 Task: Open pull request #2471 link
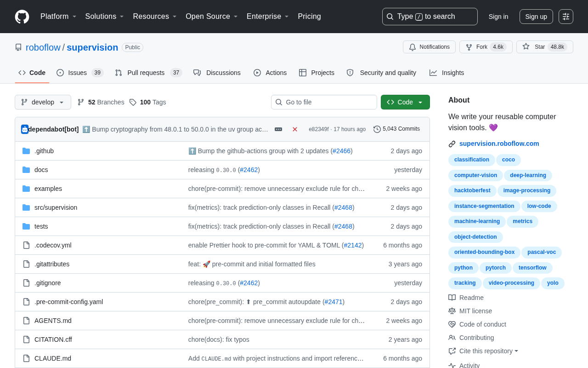click(x=334, y=302)
